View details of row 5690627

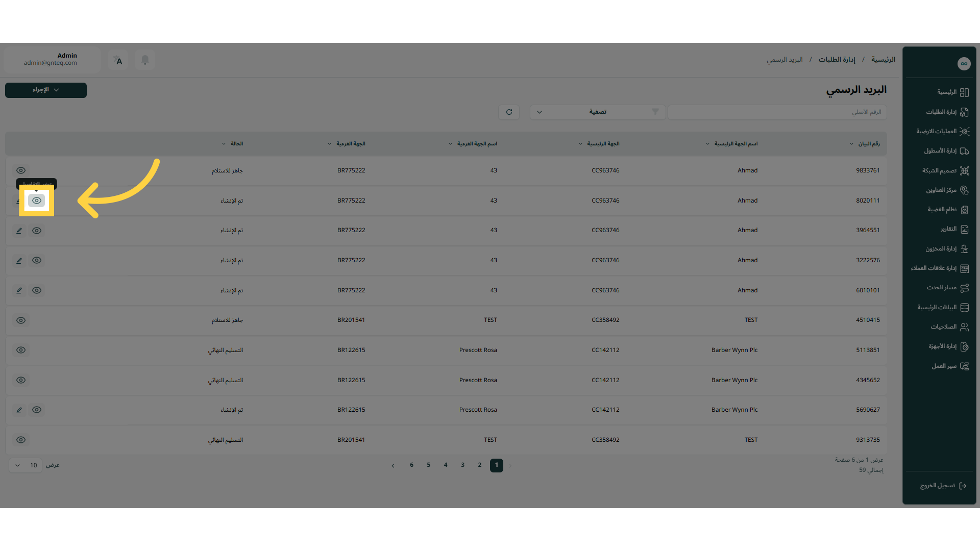37,410
